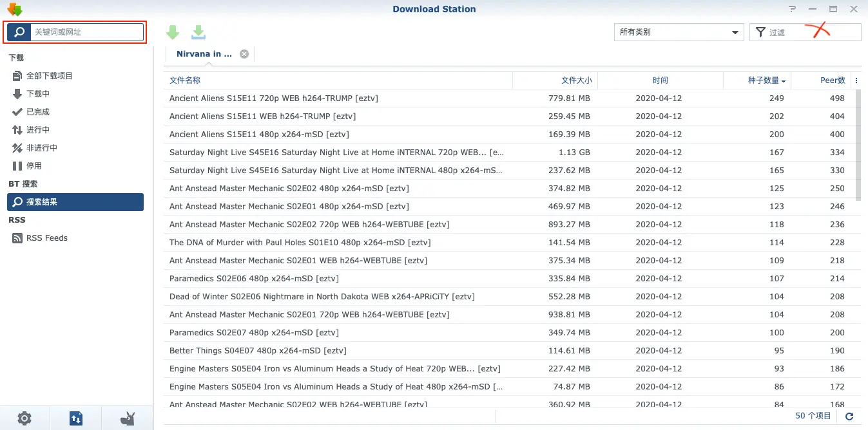Viewport: 868px width, 430px height.
Task: Open 全部下载项目 in sidebar
Action: pyautogui.click(x=77, y=76)
